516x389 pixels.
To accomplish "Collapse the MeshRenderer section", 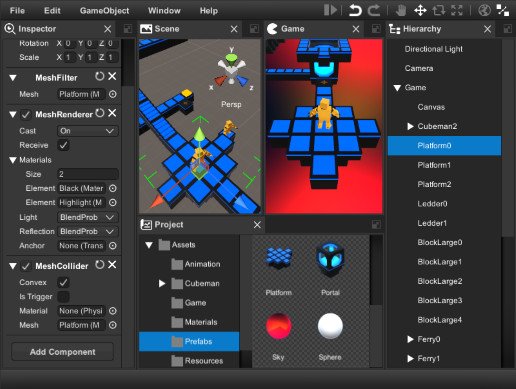I will [13, 115].
